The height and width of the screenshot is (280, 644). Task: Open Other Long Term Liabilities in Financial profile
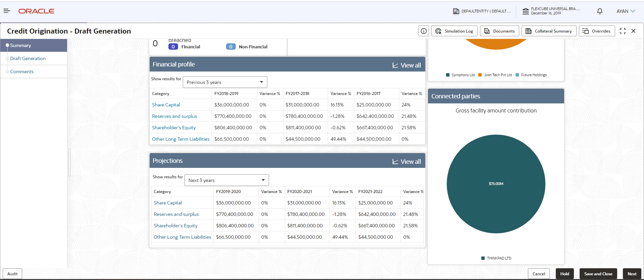pos(180,139)
